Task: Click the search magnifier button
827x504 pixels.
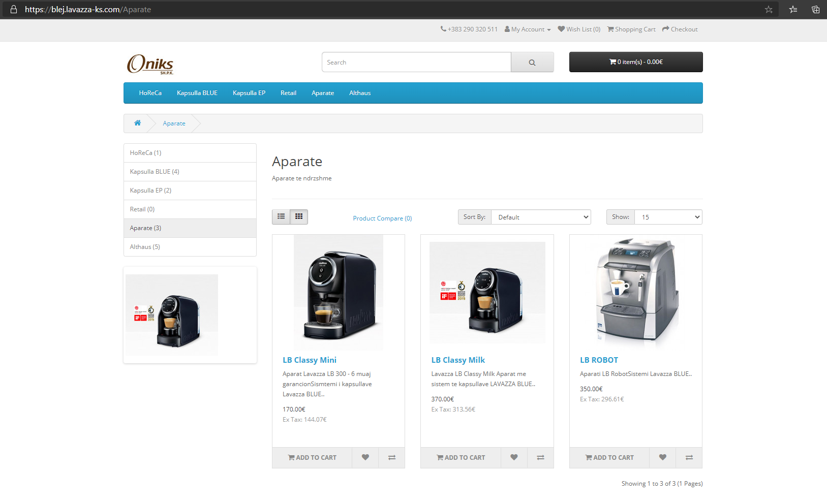Action: tap(532, 62)
